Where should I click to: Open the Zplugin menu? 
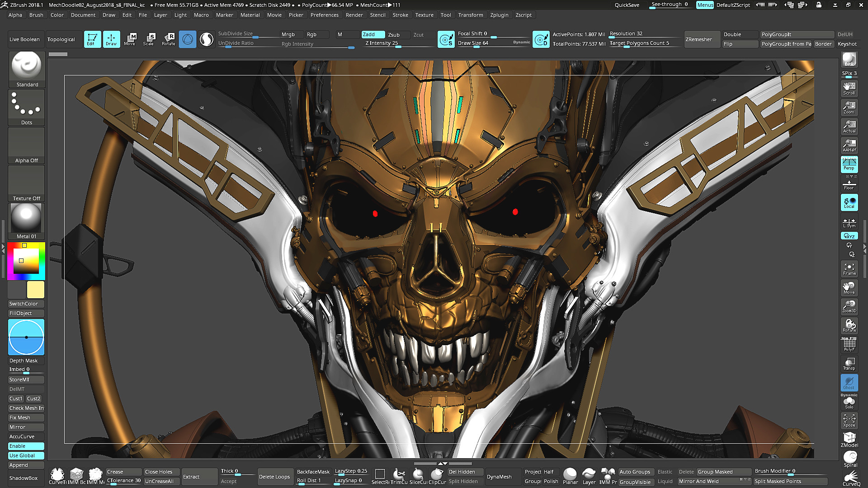point(499,15)
